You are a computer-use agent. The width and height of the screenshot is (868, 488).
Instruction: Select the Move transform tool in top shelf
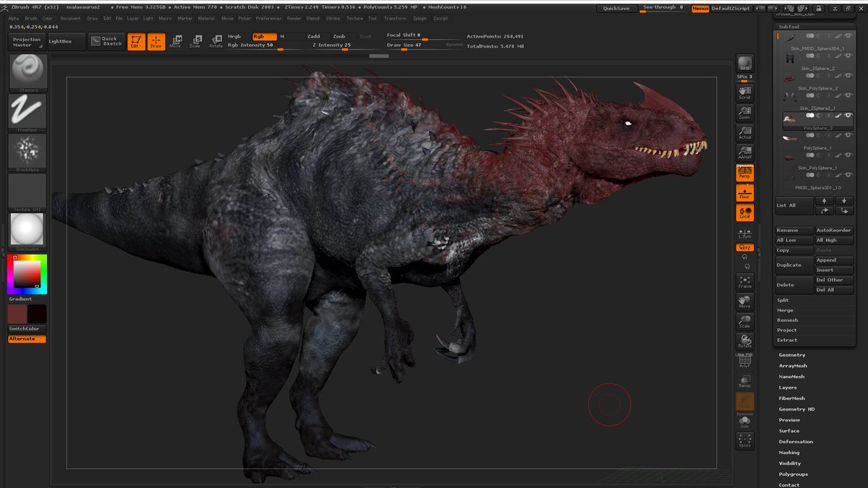coord(176,41)
